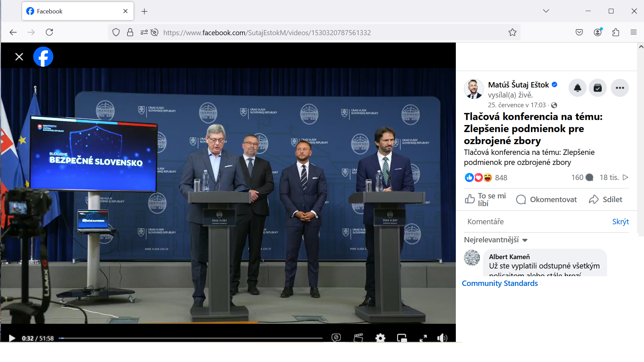Screen dimensions: 644x362
Task: Save the video with the bookmark icon
Action: [x=598, y=88]
